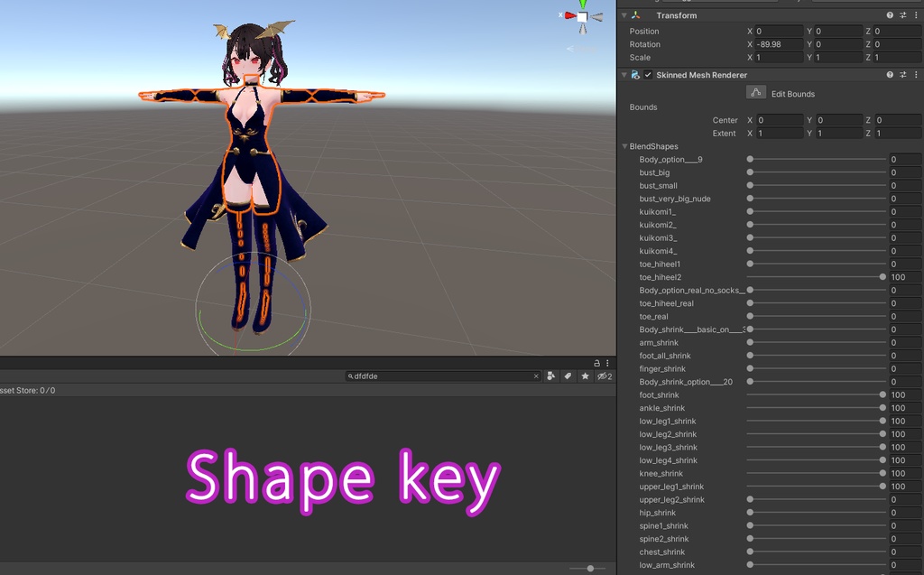924x575 pixels.
Task: Open Project panel three-dot menu
Action: point(607,363)
